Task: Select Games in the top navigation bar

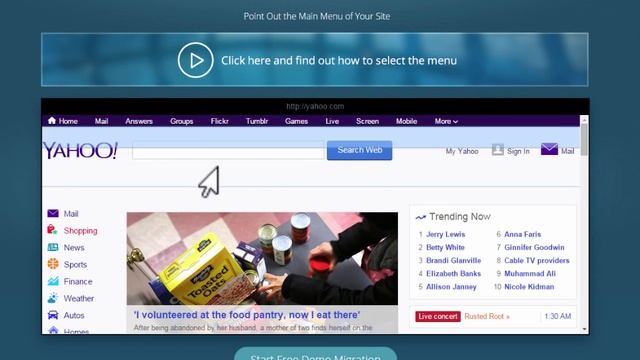Action: [x=296, y=121]
